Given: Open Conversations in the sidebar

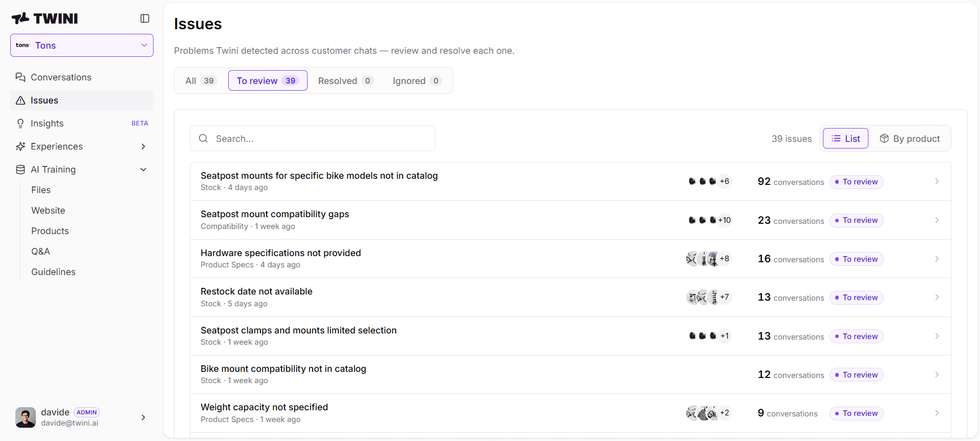Looking at the screenshot, I should tap(82, 77).
